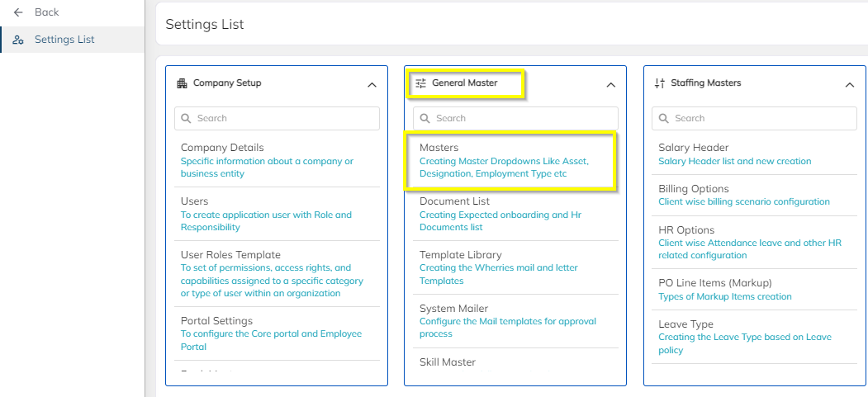
Task: Open User Roles Template
Action: (230, 255)
